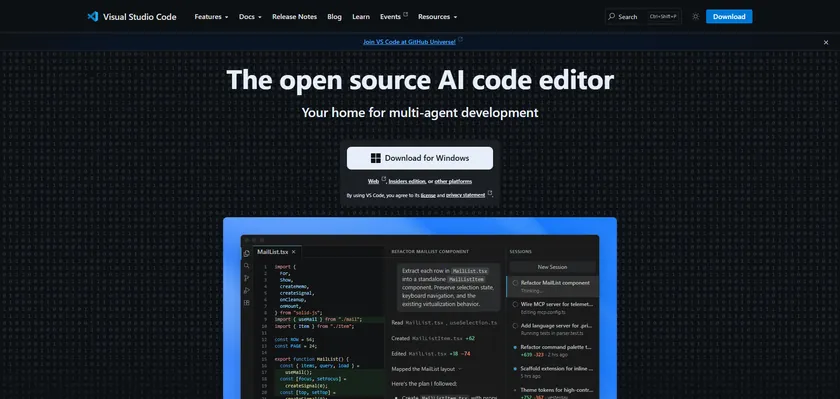The image size is (840, 399).
Task: Expand the Mapped the MailList layout chevron
Action: (x=460, y=369)
